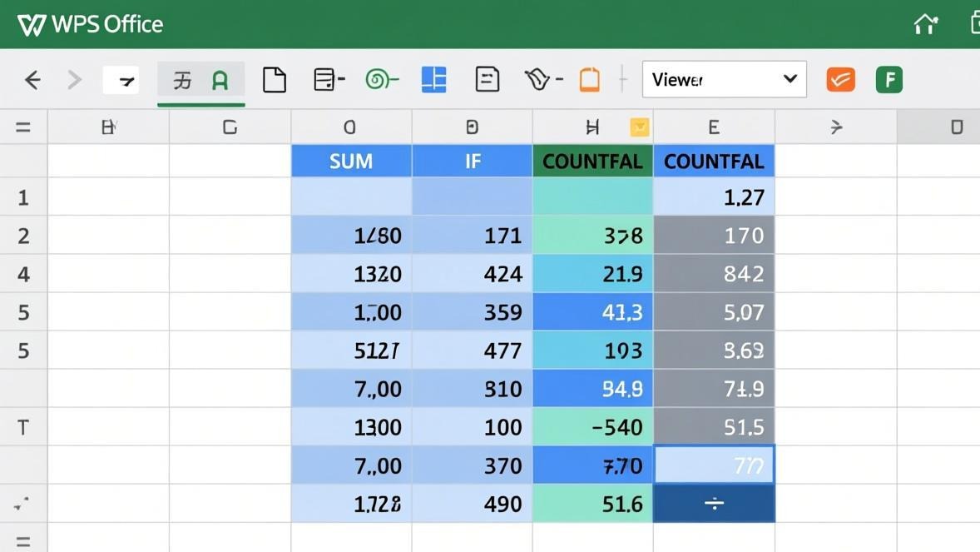Click the green COUNTFAL header cell
980x552 pixels.
(x=592, y=161)
